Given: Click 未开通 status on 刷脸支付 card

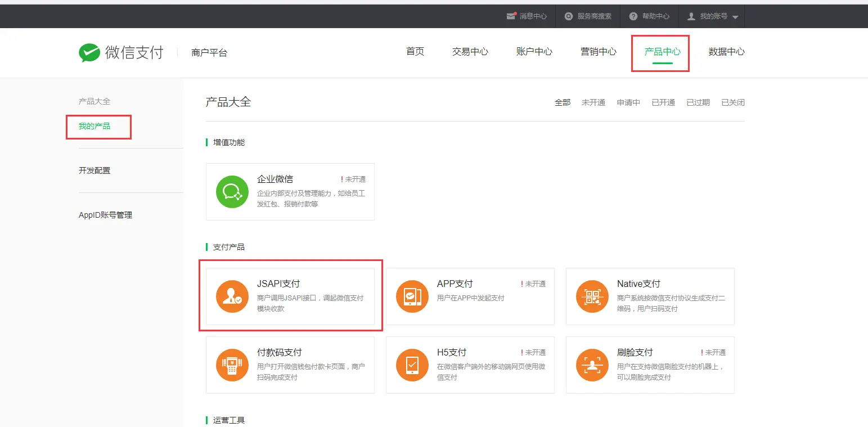Looking at the screenshot, I should coord(713,353).
